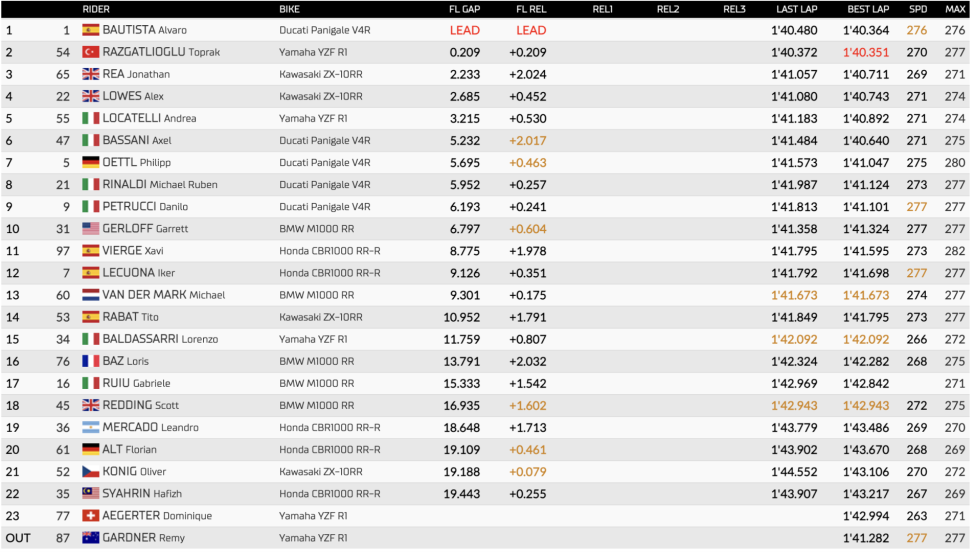Click the UK flag beside LOWES Alex
976x552 pixels.
pos(91,96)
